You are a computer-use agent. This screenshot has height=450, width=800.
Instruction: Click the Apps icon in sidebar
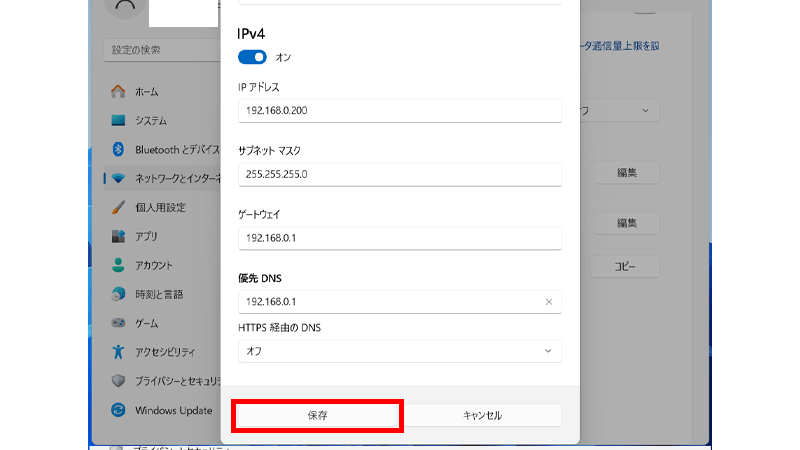pyautogui.click(x=118, y=236)
